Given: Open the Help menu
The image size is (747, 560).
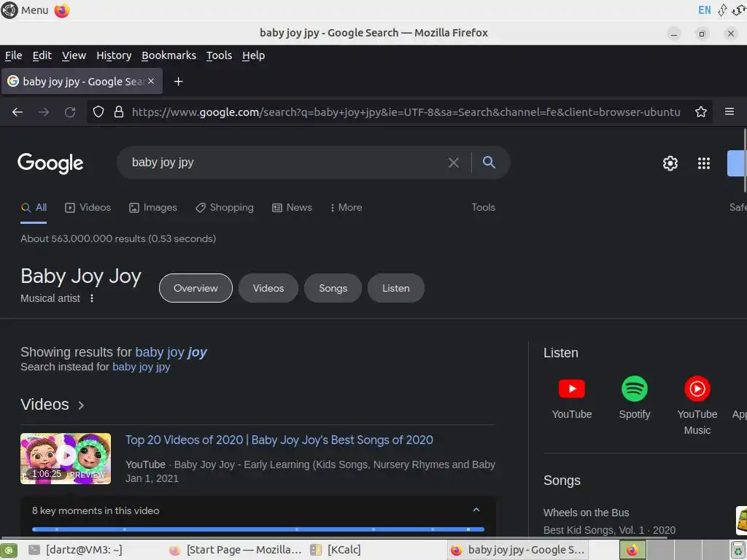Looking at the screenshot, I should click(x=253, y=55).
